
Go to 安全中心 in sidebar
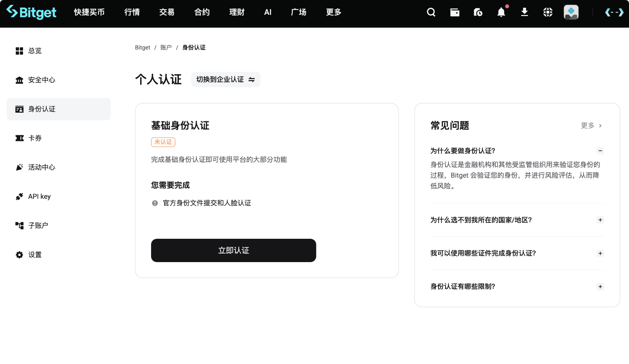[x=59, y=80]
